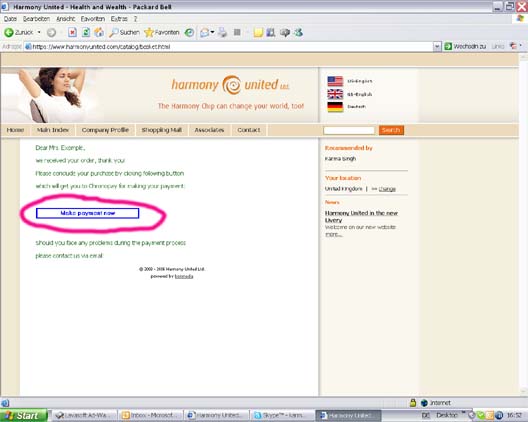Expand the address bar dropdown arrow
528x422 pixels.
(437, 46)
